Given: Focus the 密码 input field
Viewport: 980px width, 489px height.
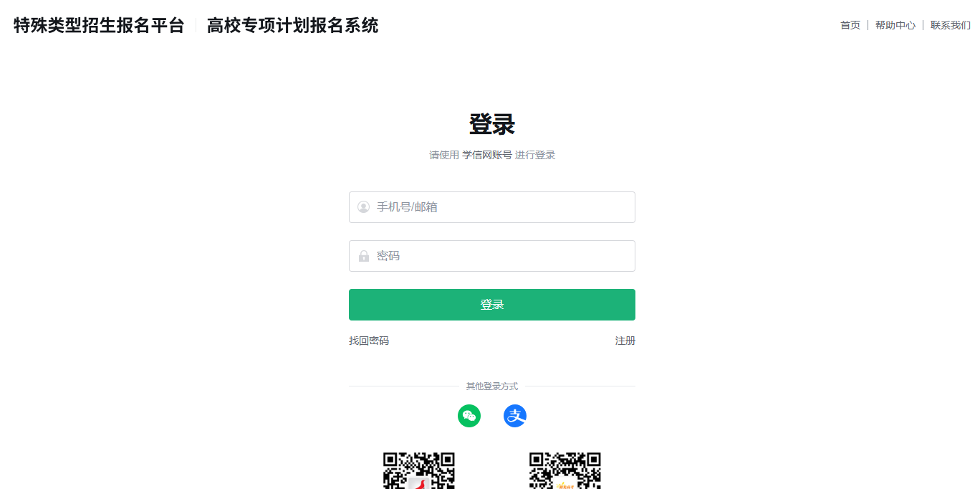Looking at the screenshot, I should point(492,256).
